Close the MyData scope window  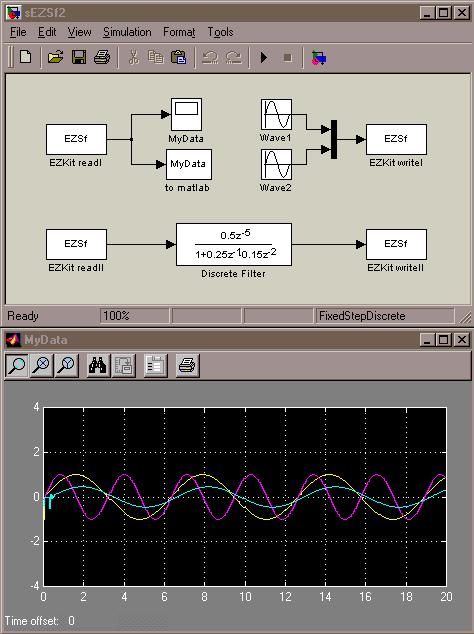click(x=462, y=340)
